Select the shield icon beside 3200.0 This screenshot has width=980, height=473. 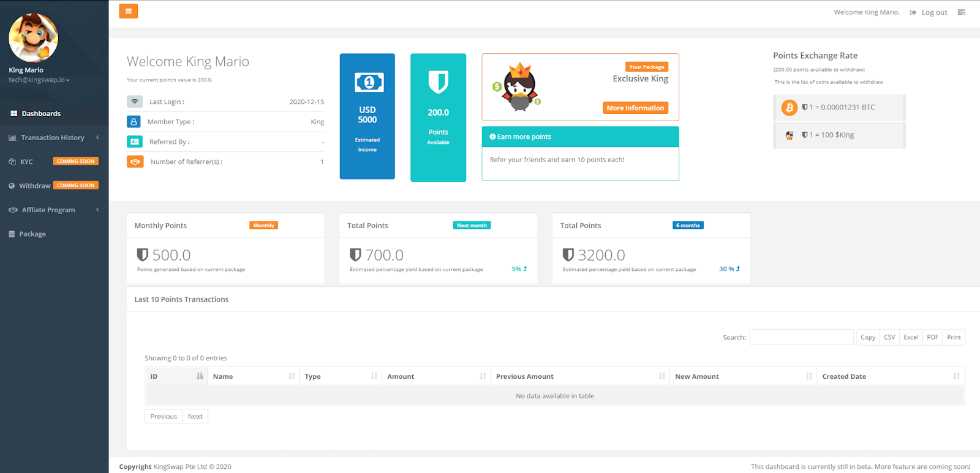[568, 255]
